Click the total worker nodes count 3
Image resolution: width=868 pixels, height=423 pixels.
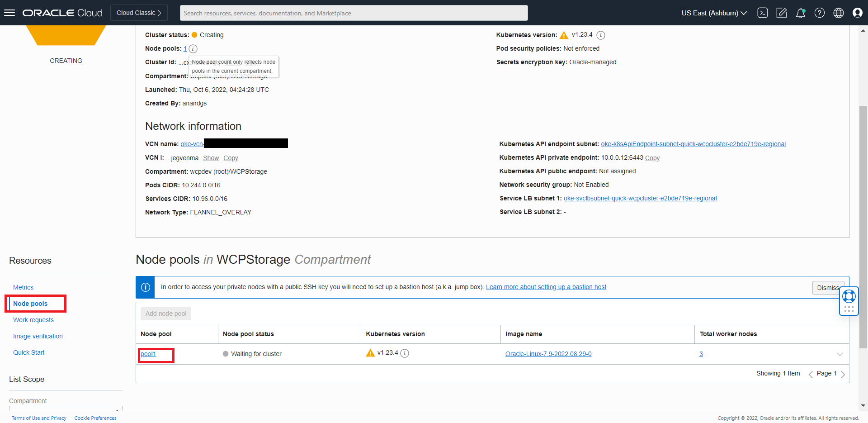(x=701, y=354)
